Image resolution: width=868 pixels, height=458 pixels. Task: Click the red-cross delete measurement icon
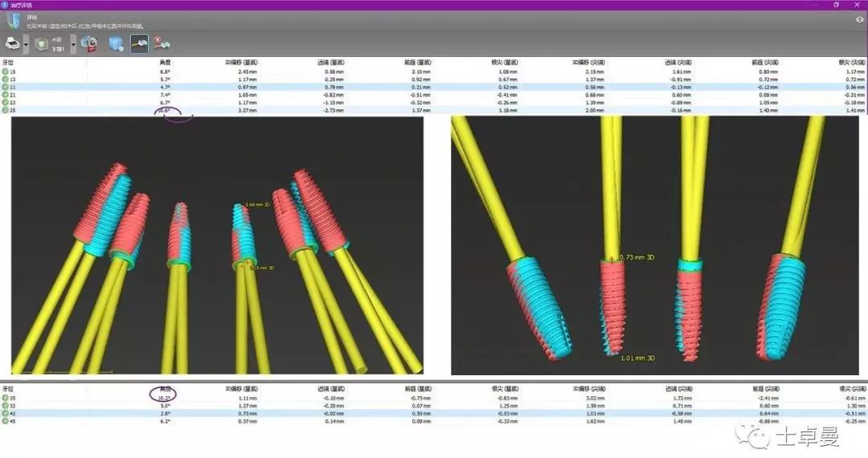(x=162, y=43)
